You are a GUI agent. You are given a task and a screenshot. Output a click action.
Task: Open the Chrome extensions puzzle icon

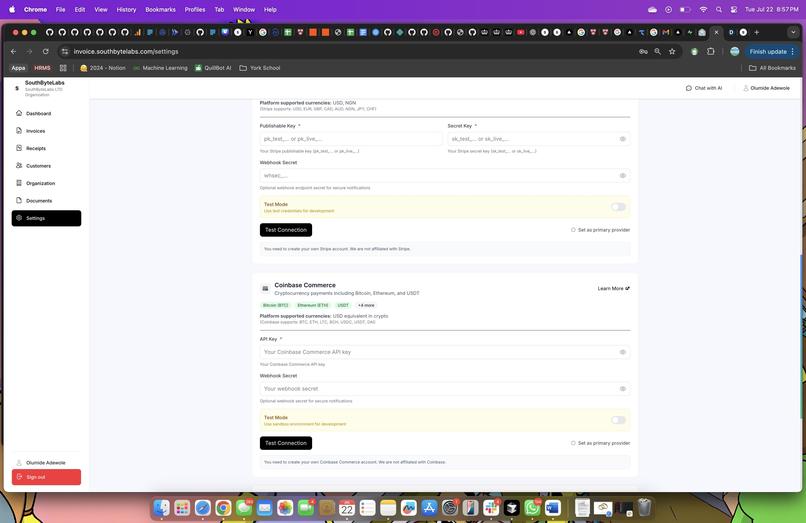(711, 51)
